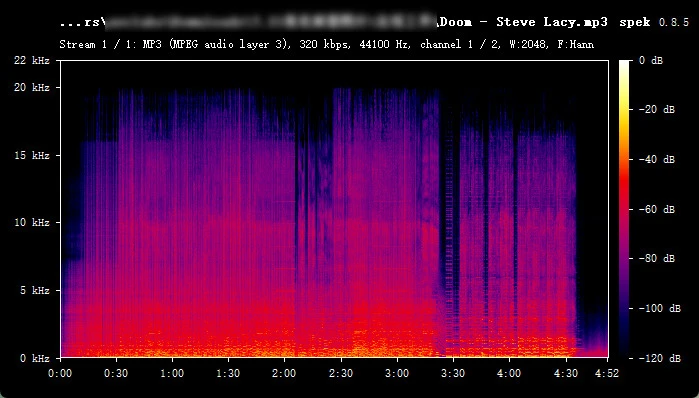The width and height of the screenshot is (699, 398).
Task: Click the 15 kHz frequency axis label
Action: coord(32,155)
